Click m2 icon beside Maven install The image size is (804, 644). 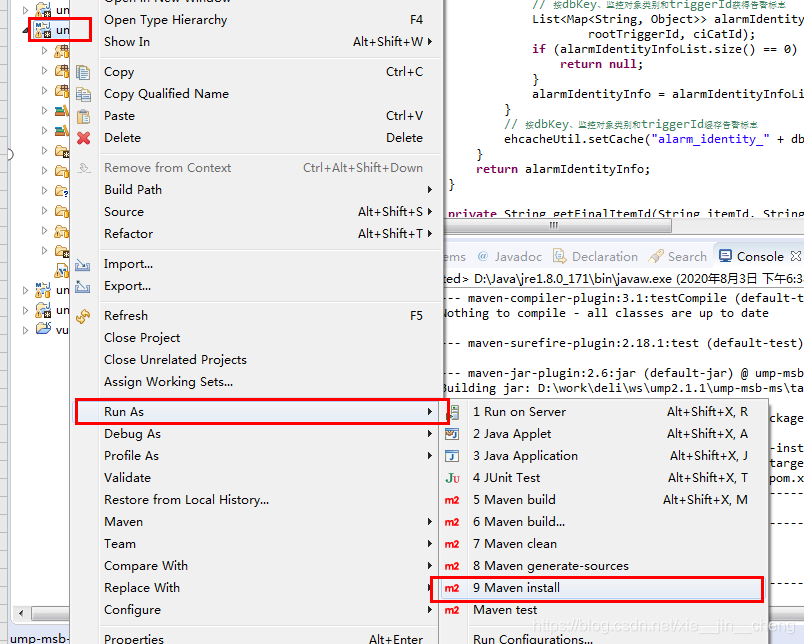pos(452,589)
